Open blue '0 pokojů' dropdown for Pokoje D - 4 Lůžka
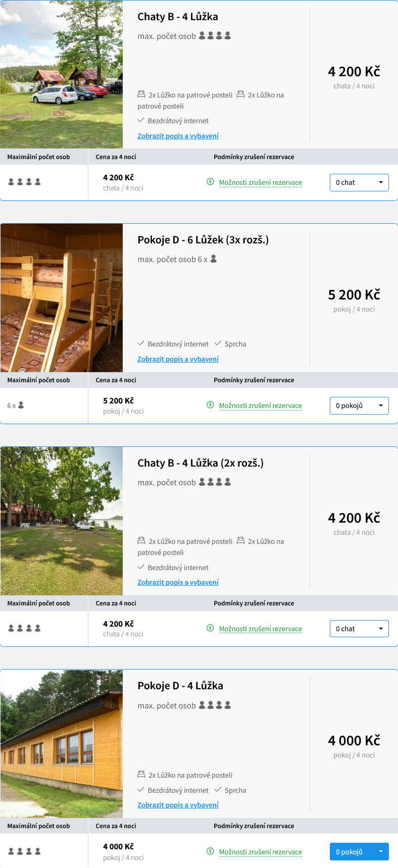Viewport: 398px width, 868px height. tap(359, 852)
